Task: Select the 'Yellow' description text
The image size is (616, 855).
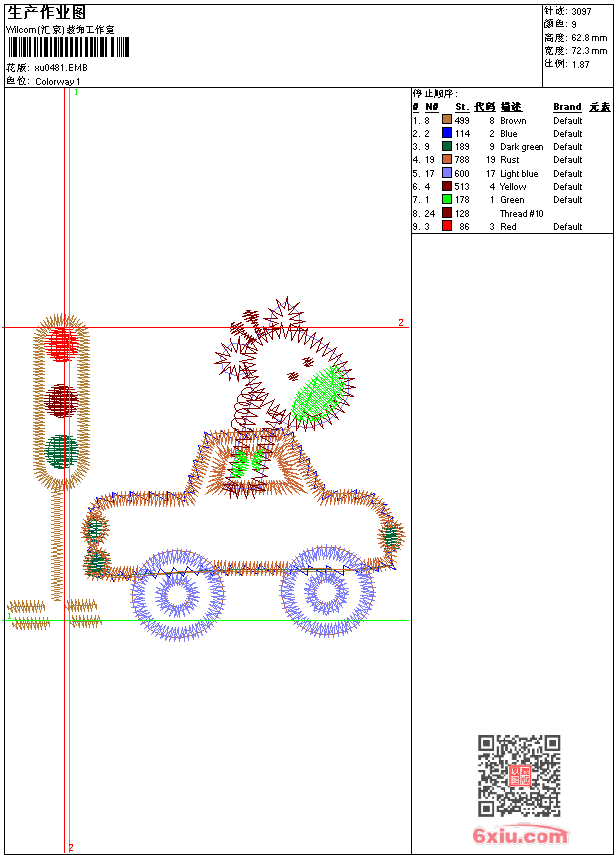Action: [513, 187]
